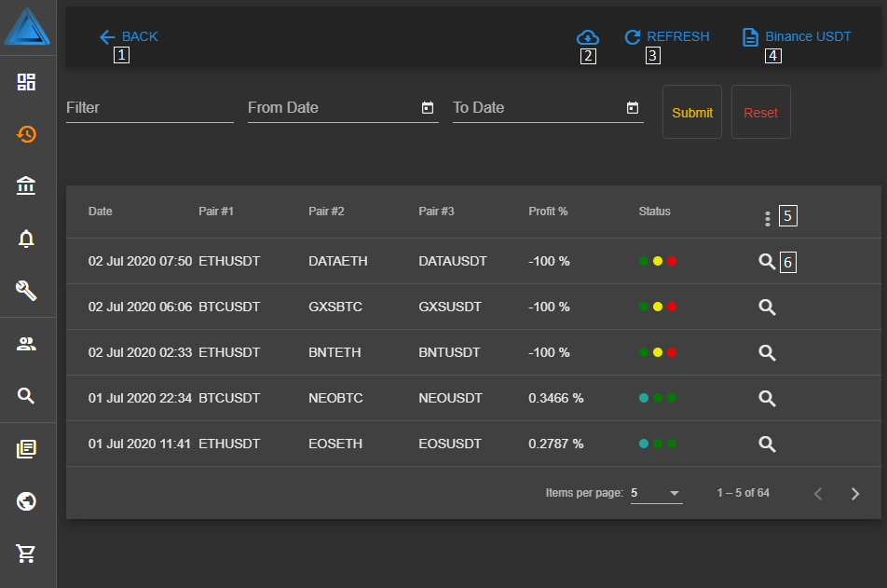Click the Profit % column header

coord(548,212)
